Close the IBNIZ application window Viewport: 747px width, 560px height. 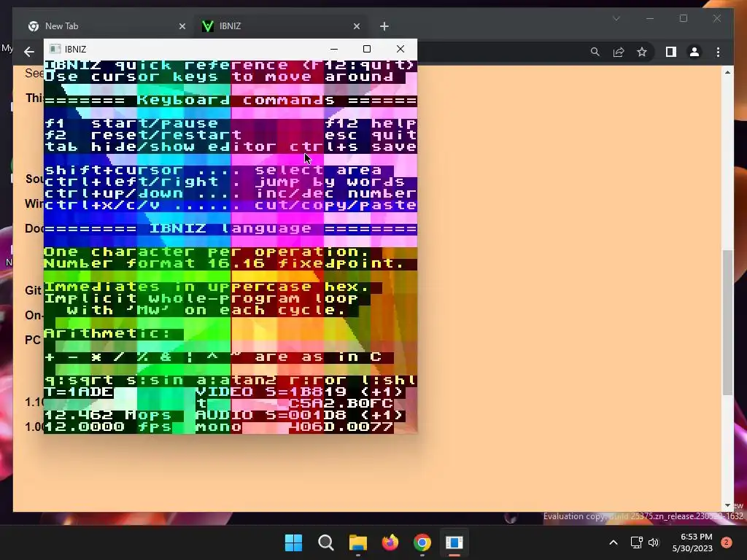pyautogui.click(x=400, y=49)
